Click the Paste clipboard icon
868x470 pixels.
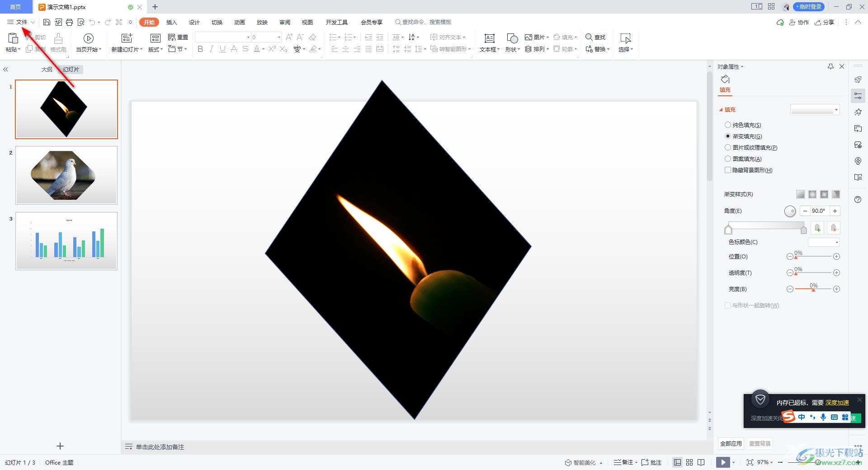click(13, 38)
